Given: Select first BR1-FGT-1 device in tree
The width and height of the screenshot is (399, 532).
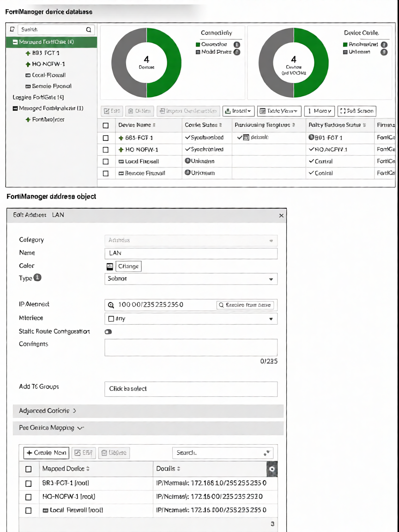Looking at the screenshot, I should point(43,53).
